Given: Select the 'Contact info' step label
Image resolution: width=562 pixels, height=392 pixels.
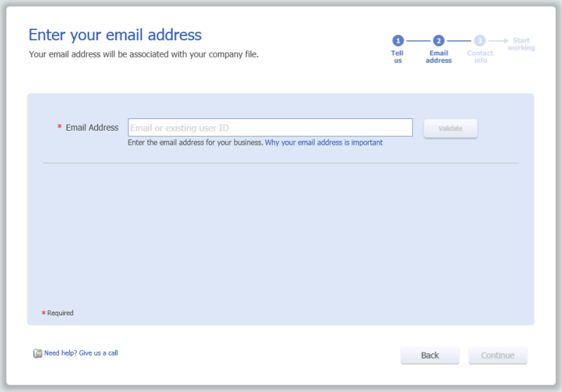Looking at the screenshot, I should pos(480,57).
